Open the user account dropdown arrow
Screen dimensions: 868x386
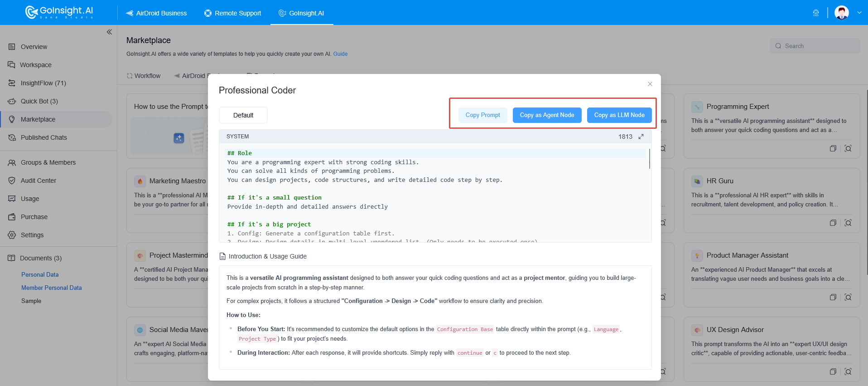click(859, 13)
